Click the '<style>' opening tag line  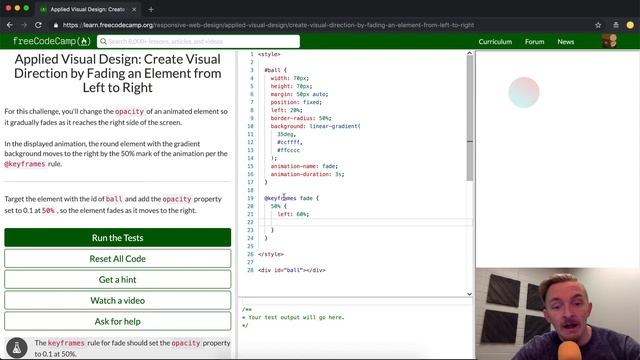[x=269, y=54]
